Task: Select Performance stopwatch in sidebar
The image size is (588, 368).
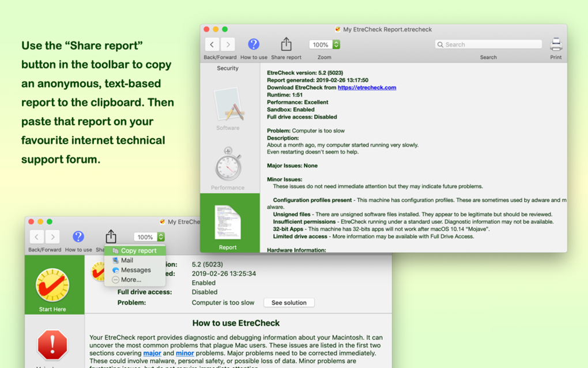Action: tap(228, 168)
